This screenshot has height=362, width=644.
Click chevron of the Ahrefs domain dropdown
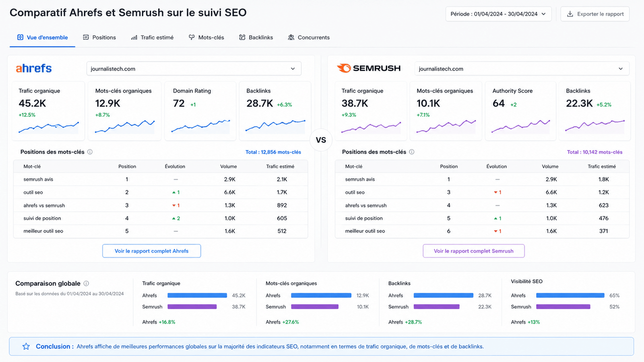pos(293,69)
